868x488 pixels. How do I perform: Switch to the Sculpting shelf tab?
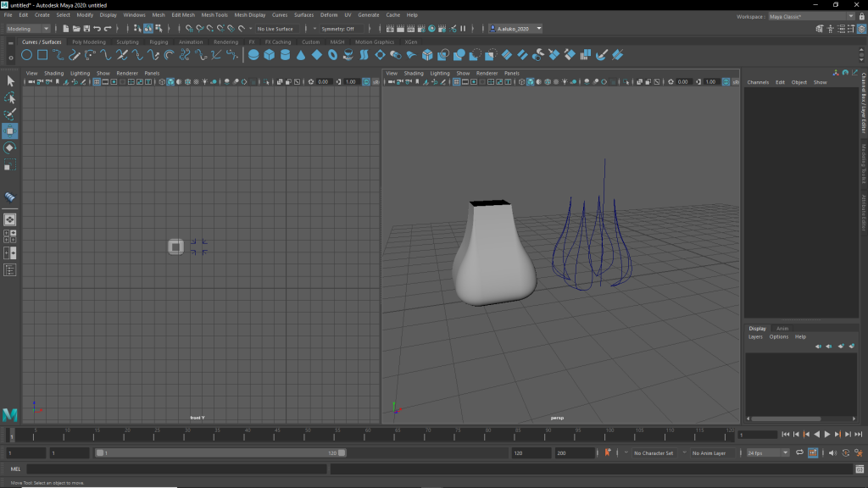tap(127, 42)
